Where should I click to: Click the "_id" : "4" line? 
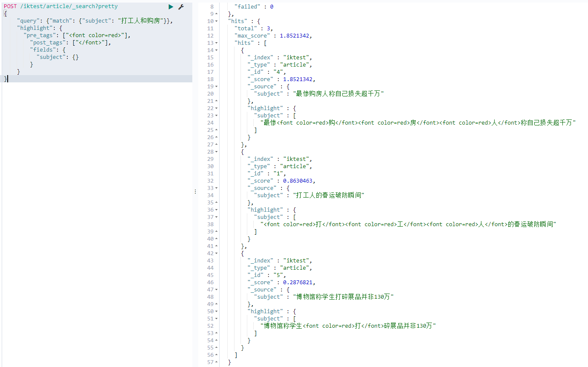coord(267,72)
